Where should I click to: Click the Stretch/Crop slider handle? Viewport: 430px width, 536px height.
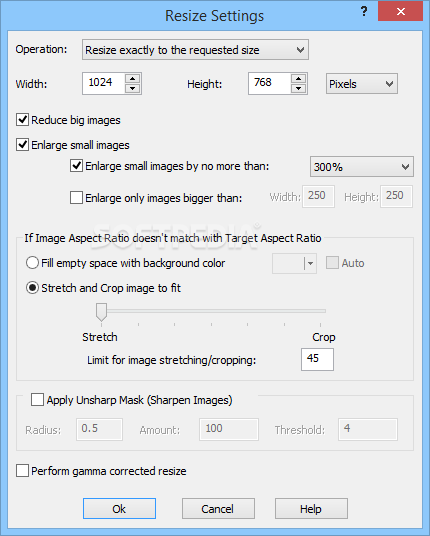(x=101, y=311)
